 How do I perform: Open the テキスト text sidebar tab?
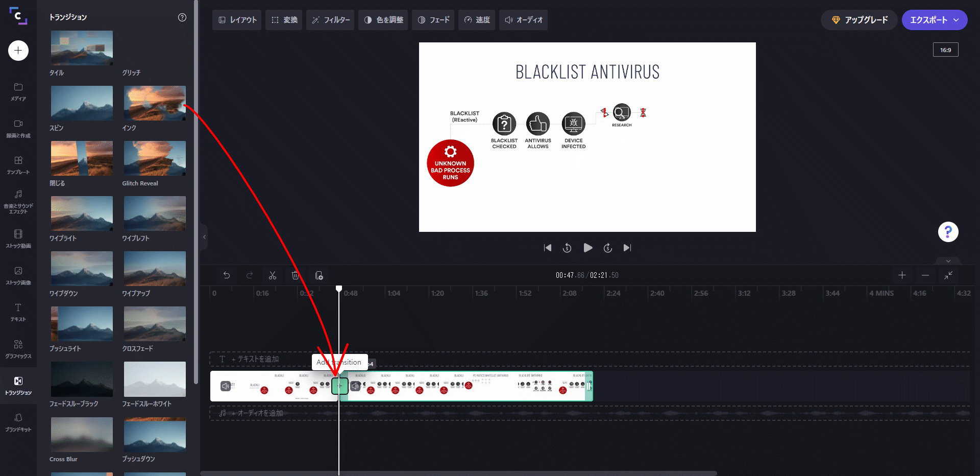point(18,312)
